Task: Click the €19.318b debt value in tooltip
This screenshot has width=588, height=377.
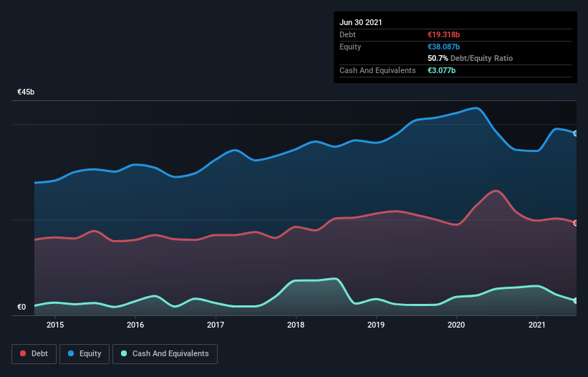Action: click(443, 34)
